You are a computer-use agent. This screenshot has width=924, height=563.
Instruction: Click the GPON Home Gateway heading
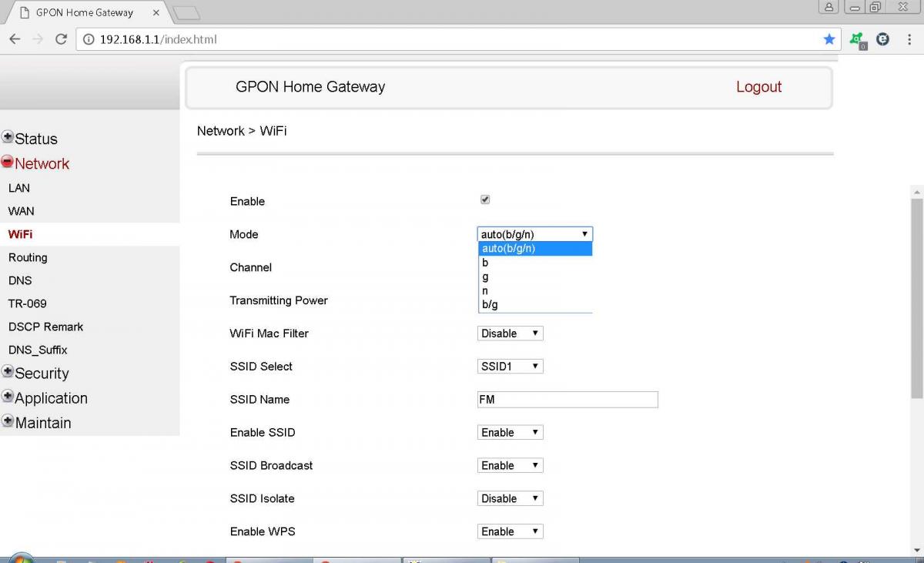click(310, 87)
